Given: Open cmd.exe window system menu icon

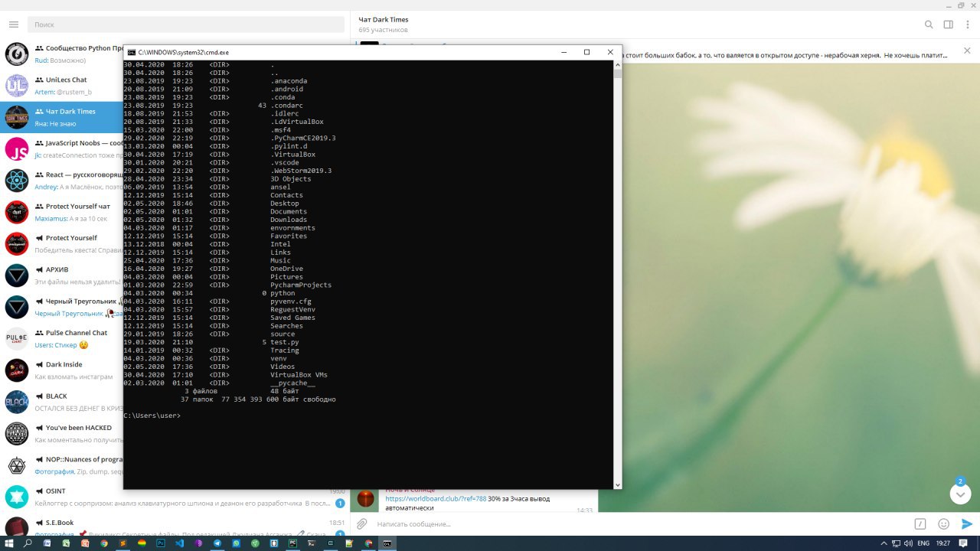Looking at the screenshot, I should tap(132, 52).
